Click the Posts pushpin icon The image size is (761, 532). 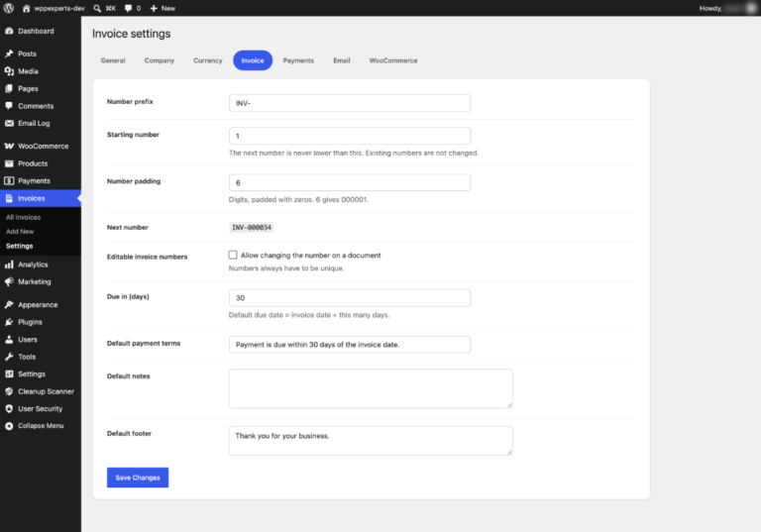click(9, 53)
